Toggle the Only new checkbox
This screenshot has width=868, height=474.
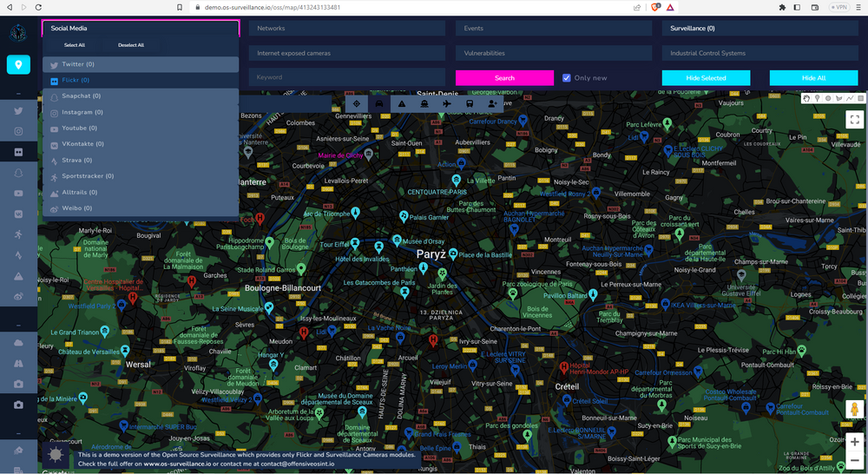click(x=567, y=78)
